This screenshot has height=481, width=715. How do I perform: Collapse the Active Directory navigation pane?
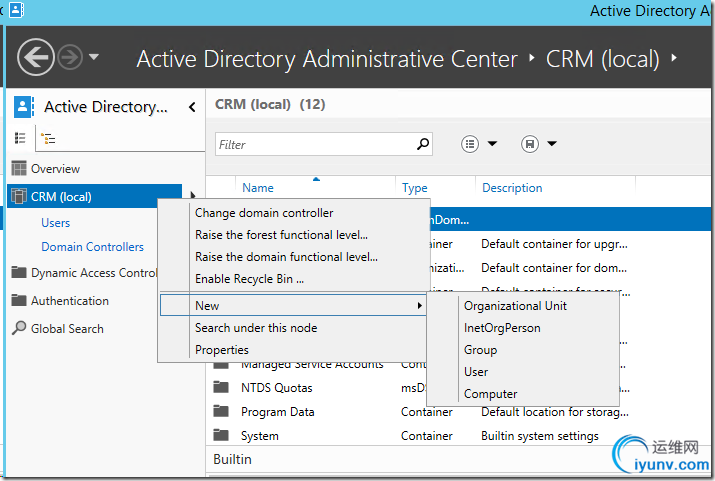tap(191, 107)
